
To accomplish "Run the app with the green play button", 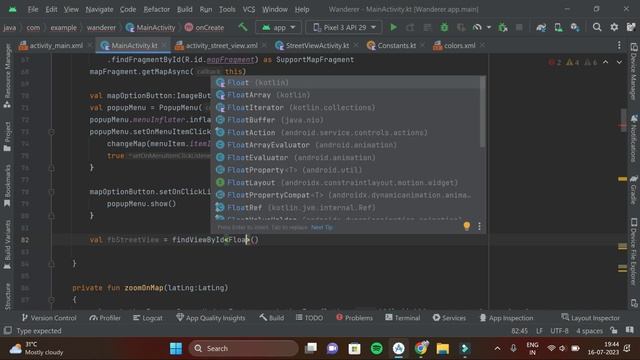I will 393,27.
